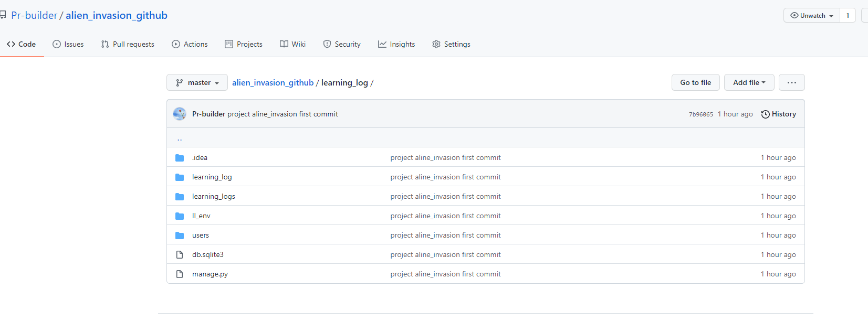Go up to parent directory (..)
This screenshot has height=321, width=868.
[x=180, y=138]
